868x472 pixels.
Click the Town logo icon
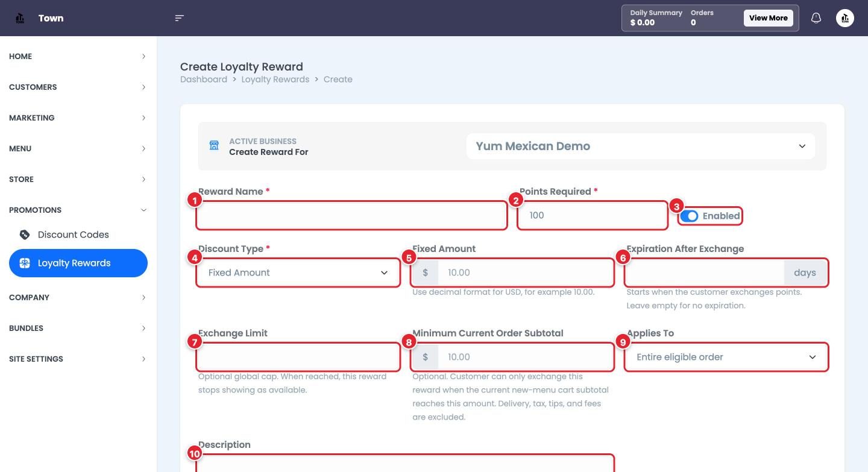(x=20, y=18)
